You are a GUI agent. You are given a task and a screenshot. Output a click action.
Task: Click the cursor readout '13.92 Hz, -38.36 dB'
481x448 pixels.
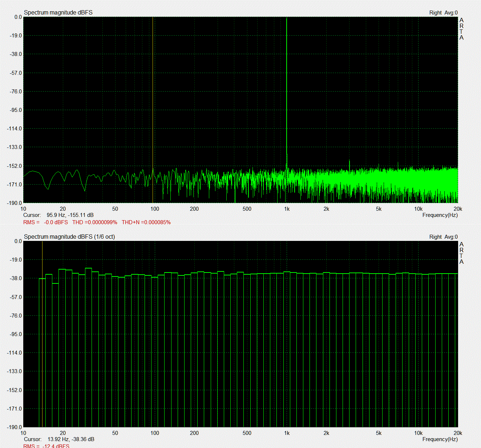pos(71,439)
